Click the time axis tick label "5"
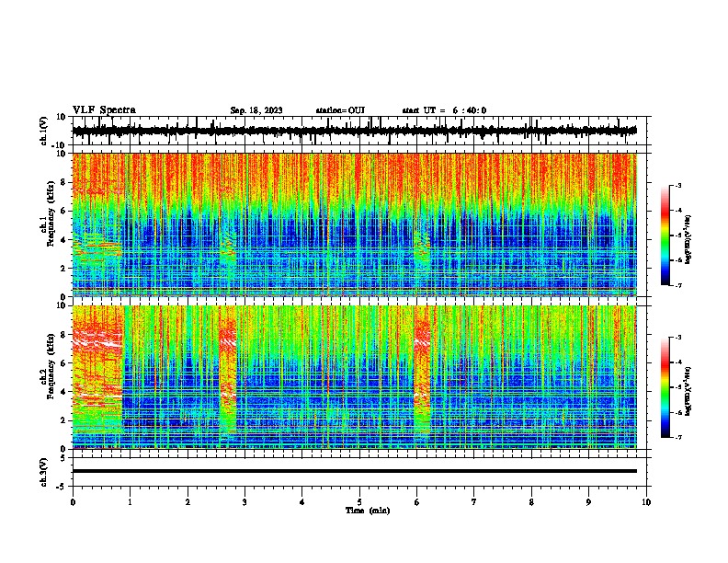 click(x=359, y=502)
